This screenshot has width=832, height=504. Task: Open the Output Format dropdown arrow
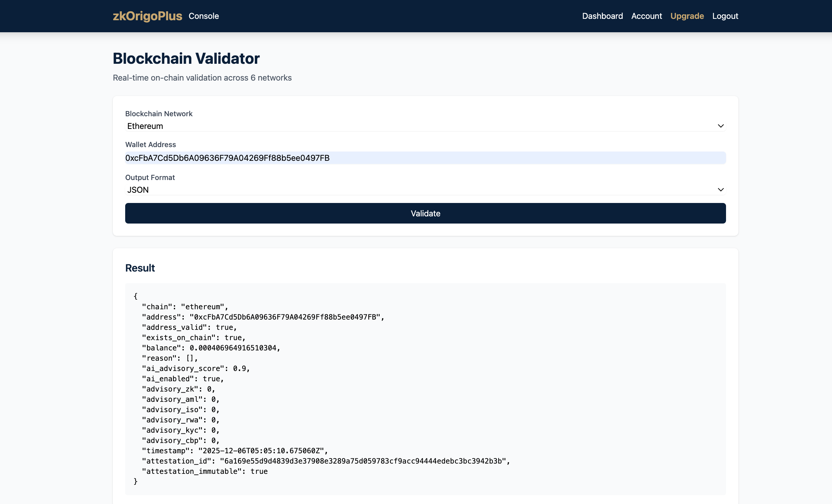click(720, 190)
